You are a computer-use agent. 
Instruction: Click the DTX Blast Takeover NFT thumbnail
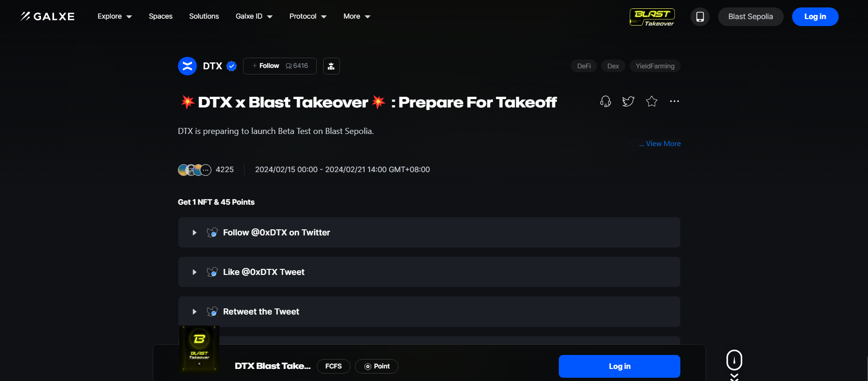click(199, 349)
